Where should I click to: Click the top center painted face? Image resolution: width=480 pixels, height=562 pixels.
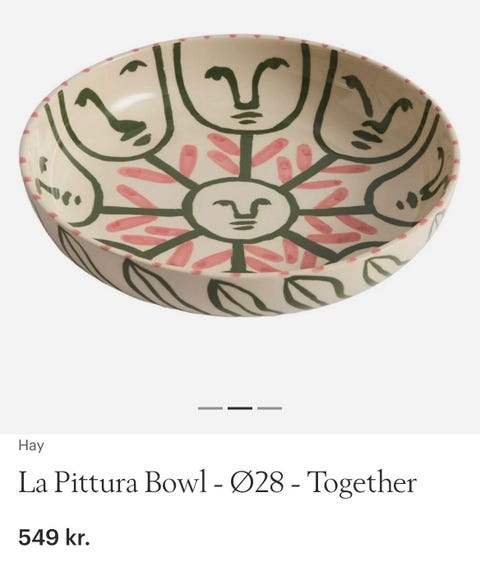pyautogui.click(x=246, y=90)
